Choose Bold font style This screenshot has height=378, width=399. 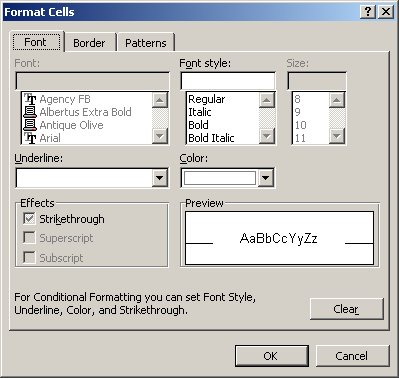[x=198, y=125]
